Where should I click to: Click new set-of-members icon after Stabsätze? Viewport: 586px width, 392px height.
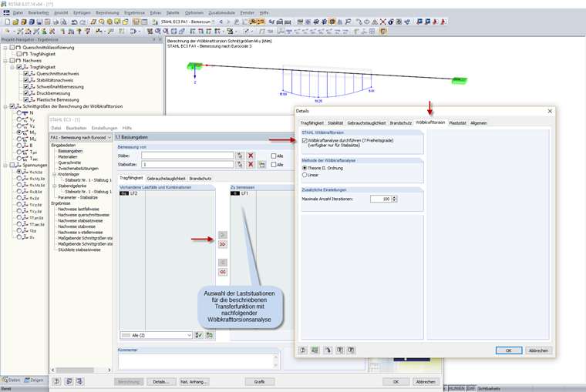tap(261, 164)
